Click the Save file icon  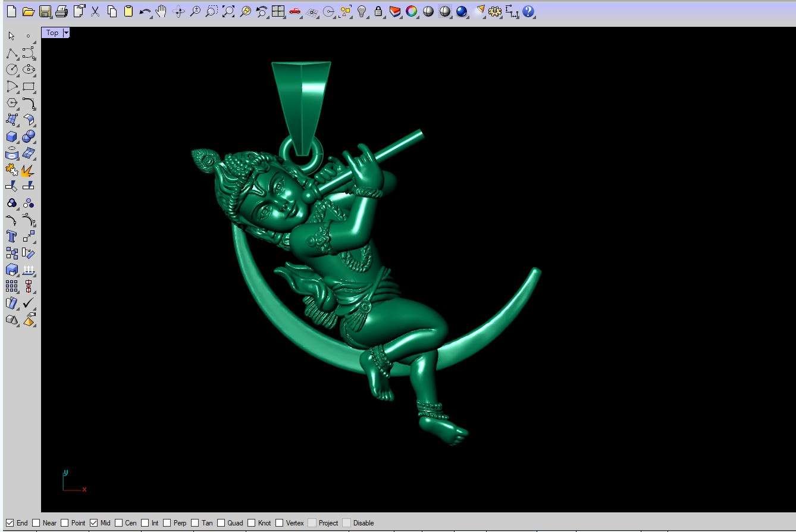click(45, 11)
